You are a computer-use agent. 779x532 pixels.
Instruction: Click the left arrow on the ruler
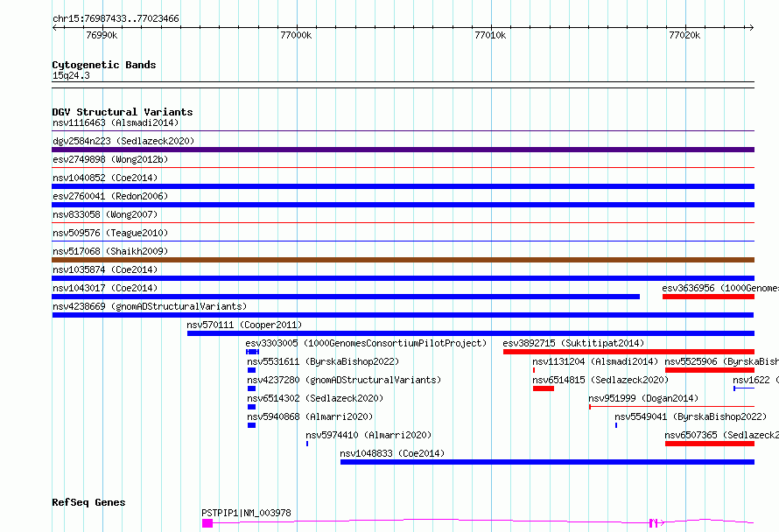click(54, 28)
